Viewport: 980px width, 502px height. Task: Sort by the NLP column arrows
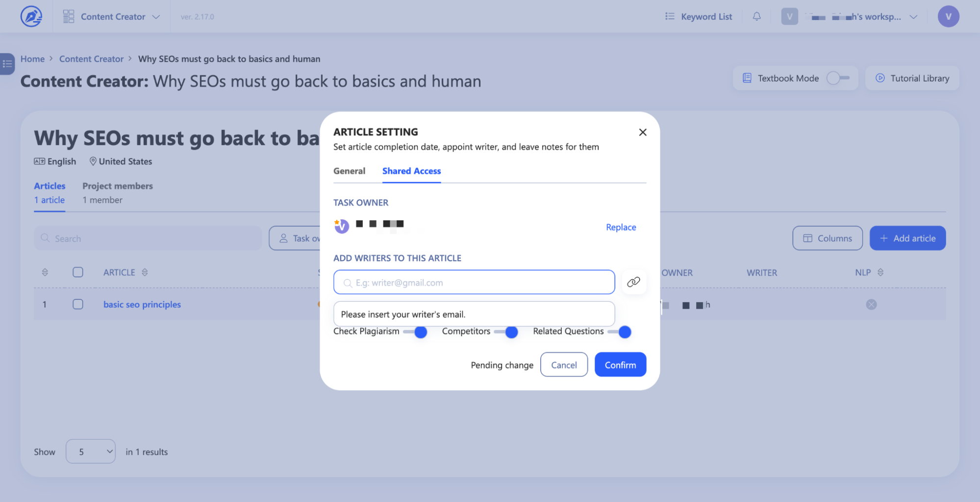880,272
